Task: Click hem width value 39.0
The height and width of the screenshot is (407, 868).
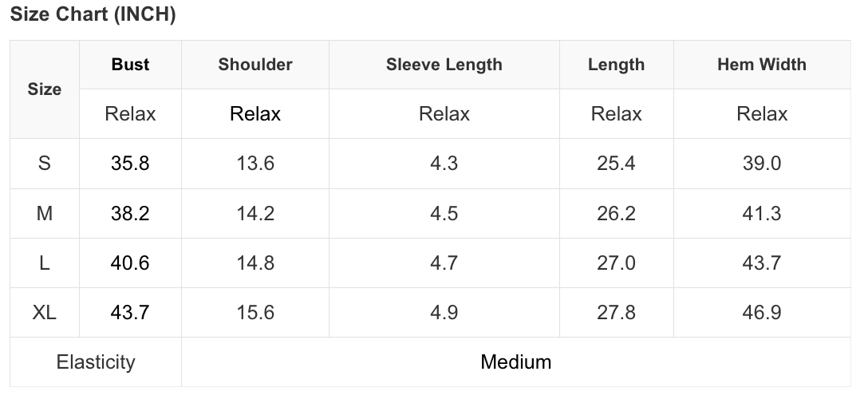Action: [x=761, y=164]
